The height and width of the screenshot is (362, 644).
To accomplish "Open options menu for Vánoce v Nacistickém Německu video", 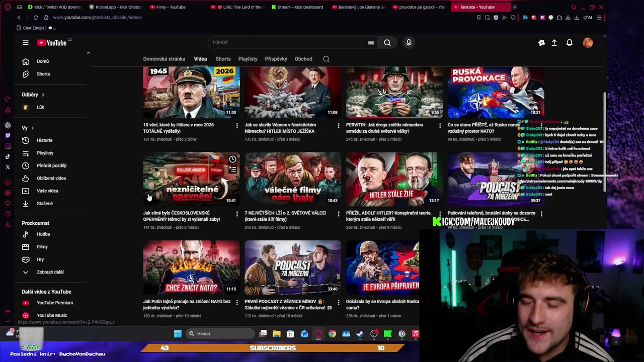I will tap(338, 125).
